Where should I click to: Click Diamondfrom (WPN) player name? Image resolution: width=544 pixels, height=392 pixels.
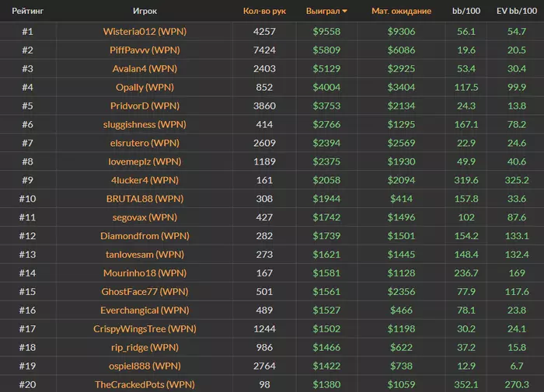click(145, 236)
